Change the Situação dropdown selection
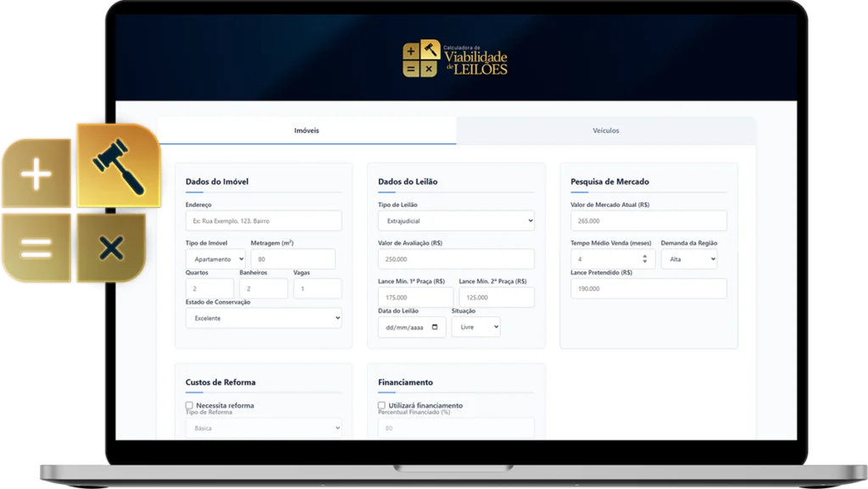 click(476, 327)
